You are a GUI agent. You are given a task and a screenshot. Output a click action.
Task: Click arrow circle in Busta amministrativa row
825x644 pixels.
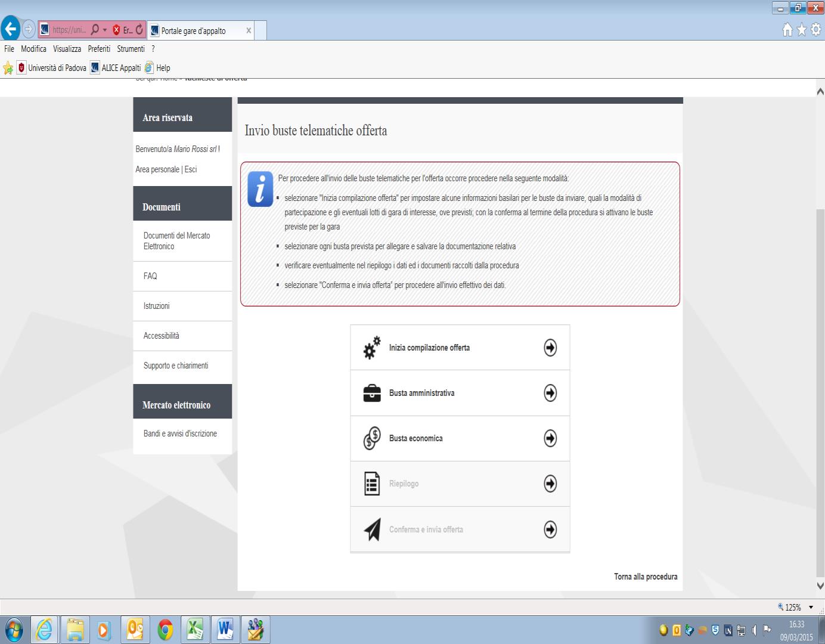pos(550,393)
